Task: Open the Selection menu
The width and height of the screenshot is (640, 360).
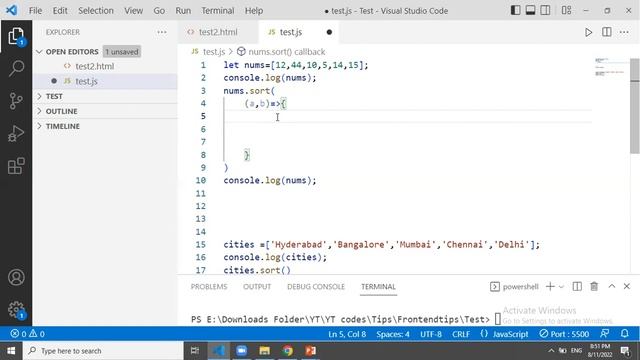Action: point(96,11)
